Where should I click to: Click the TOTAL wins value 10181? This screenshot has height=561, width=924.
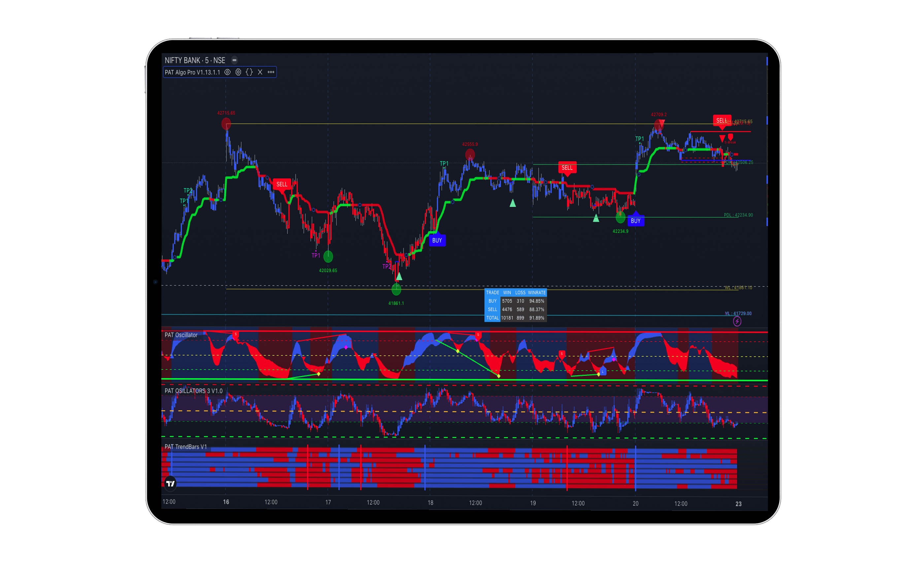[x=507, y=318]
